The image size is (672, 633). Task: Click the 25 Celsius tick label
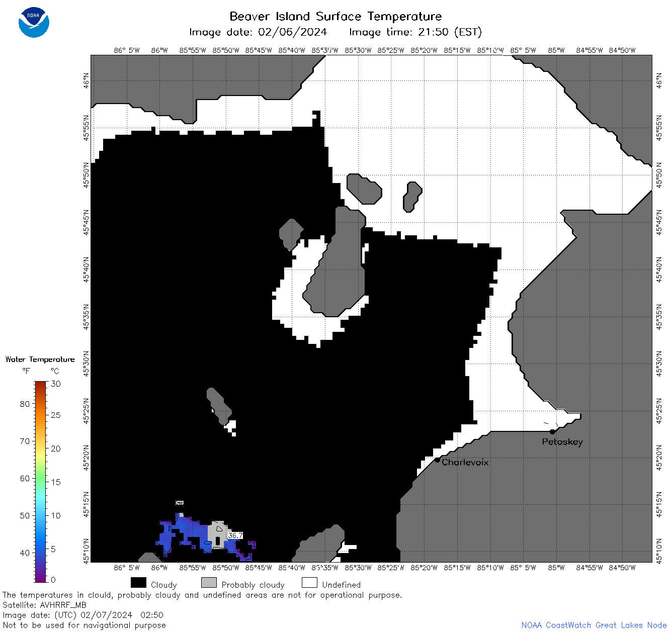(56, 415)
